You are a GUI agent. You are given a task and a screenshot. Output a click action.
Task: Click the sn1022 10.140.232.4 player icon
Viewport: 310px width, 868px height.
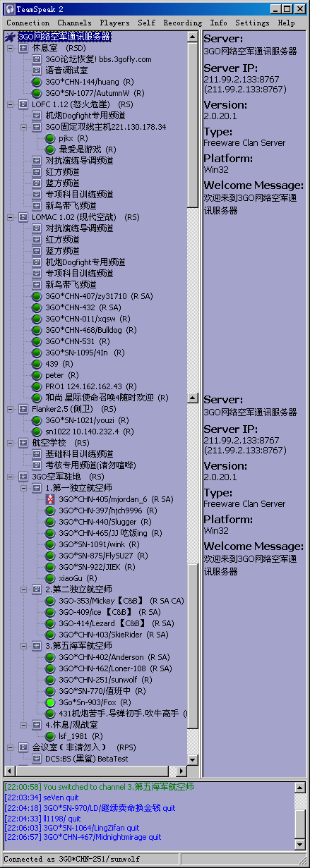(x=37, y=432)
